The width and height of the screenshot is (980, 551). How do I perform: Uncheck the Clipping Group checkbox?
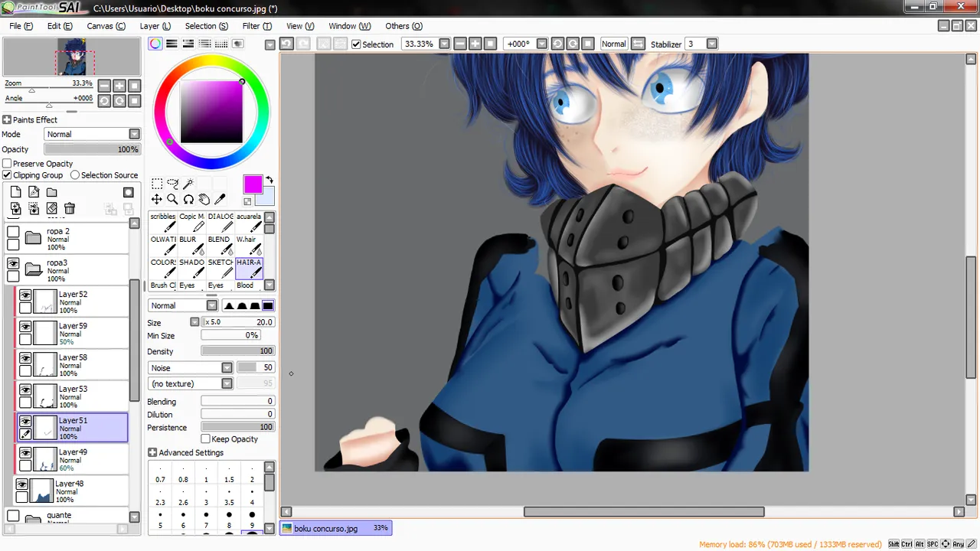coord(8,175)
